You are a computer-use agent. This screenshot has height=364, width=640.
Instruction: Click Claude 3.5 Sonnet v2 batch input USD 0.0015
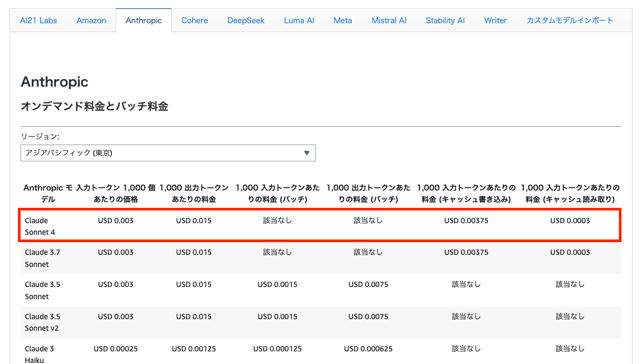(x=277, y=317)
